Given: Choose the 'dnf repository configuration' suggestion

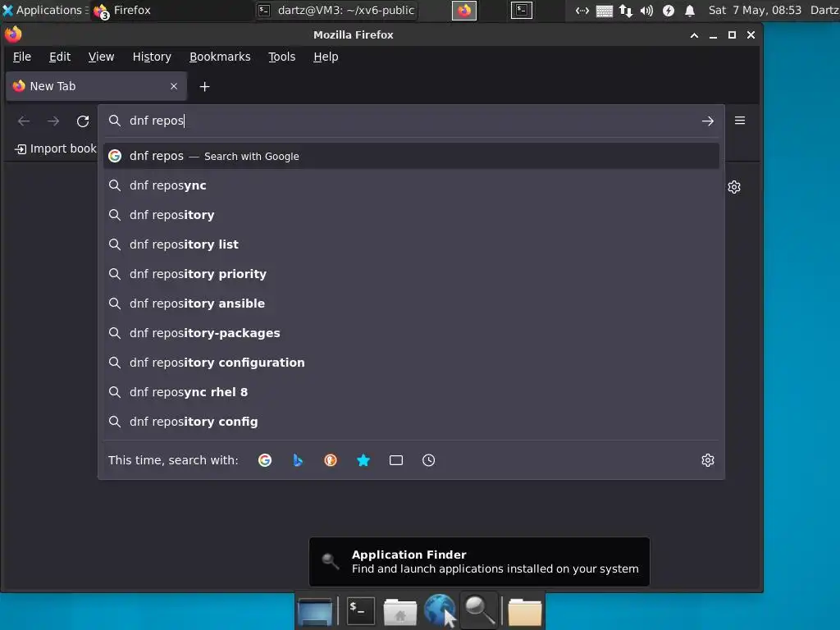Looking at the screenshot, I should click(x=411, y=362).
